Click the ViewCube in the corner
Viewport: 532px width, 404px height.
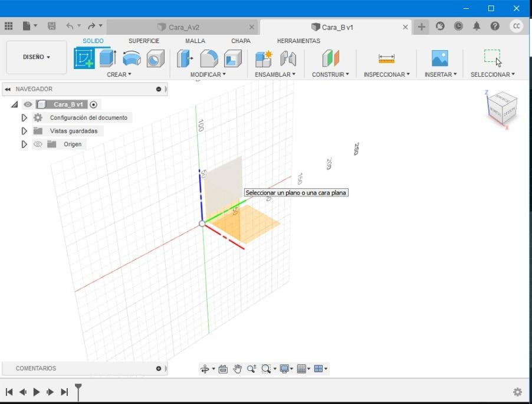point(502,108)
